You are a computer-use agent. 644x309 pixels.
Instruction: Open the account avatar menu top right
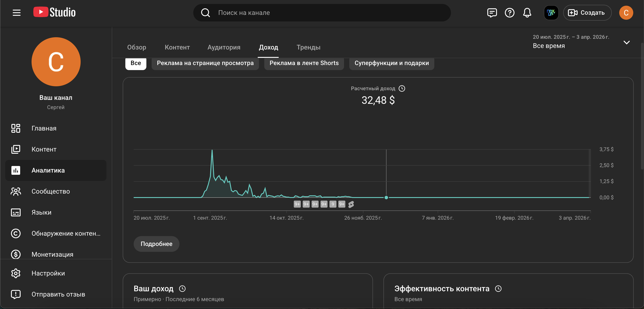[x=626, y=12]
